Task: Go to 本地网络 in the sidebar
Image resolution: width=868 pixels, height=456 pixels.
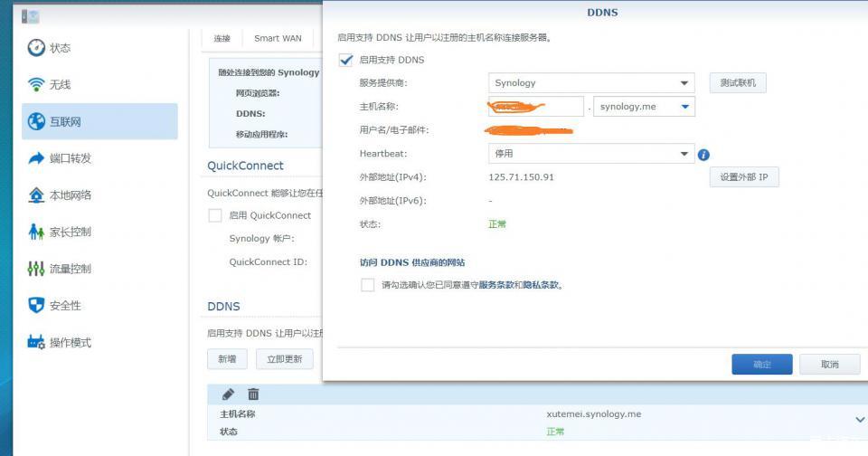Action: click(x=71, y=195)
